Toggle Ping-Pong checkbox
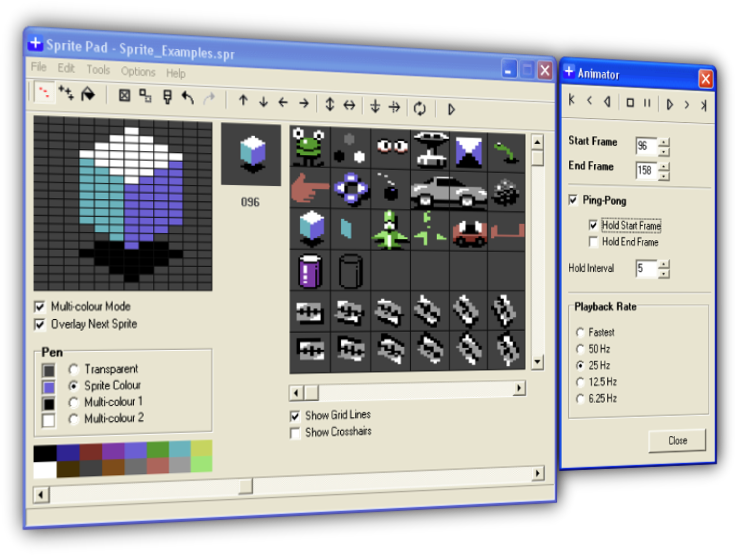 pos(573,200)
